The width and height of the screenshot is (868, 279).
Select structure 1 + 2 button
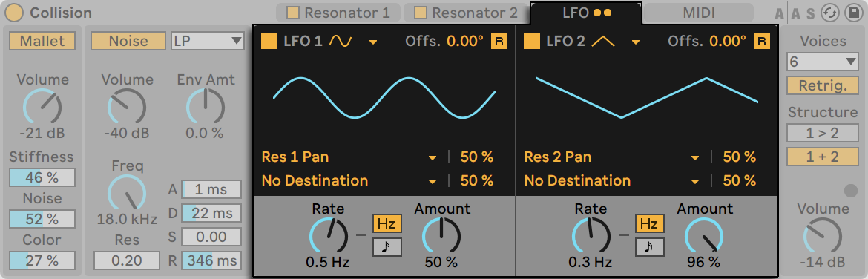pyautogui.click(x=823, y=157)
